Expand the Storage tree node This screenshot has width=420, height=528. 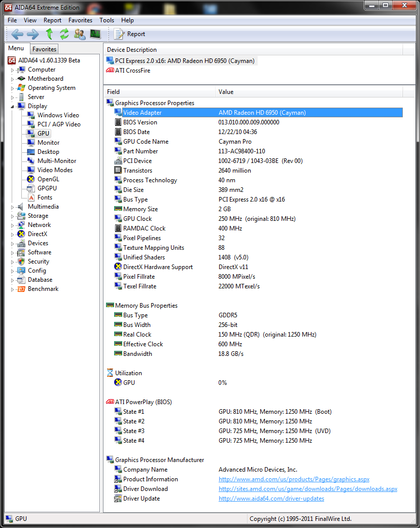[13, 216]
